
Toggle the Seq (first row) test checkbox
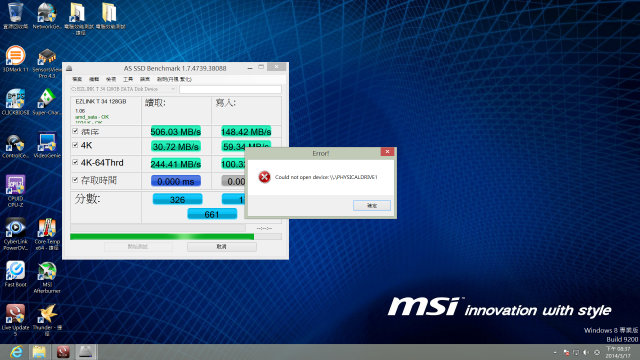pos(75,131)
